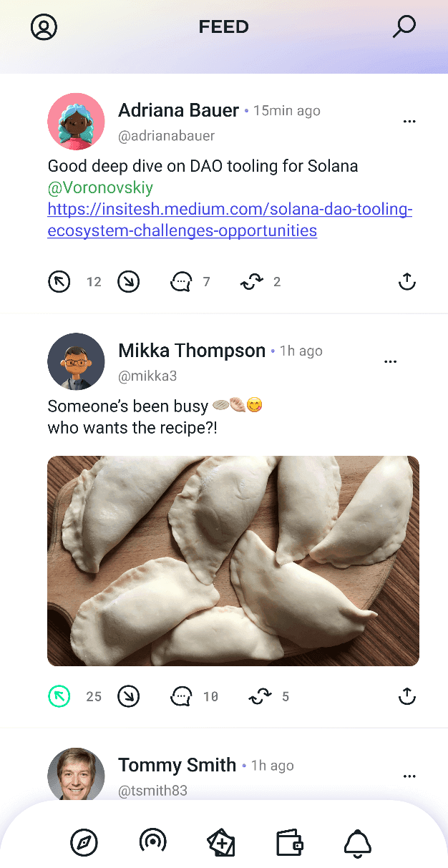Switch to the compass Explore tab

point(84,842)
